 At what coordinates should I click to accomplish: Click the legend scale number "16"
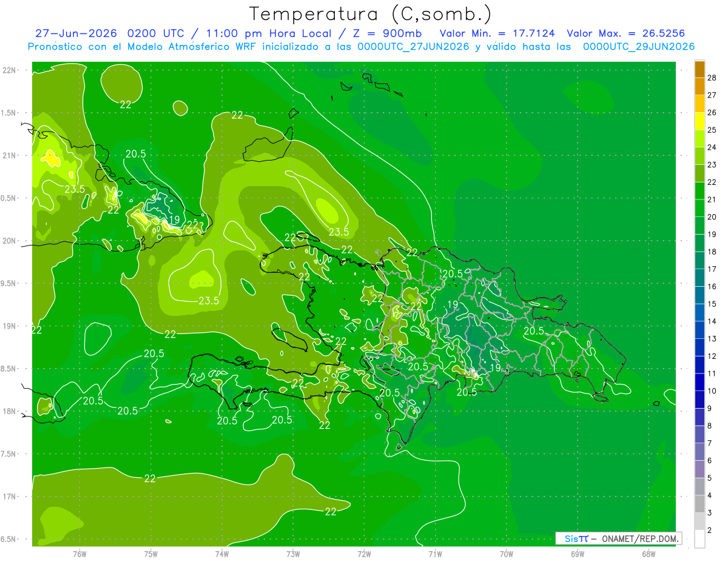tap(712, 287)
